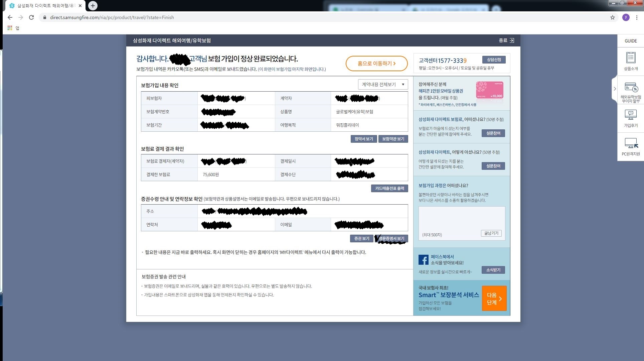Collapse the GUIDE sidebar with the chevron

coord(615,89)
